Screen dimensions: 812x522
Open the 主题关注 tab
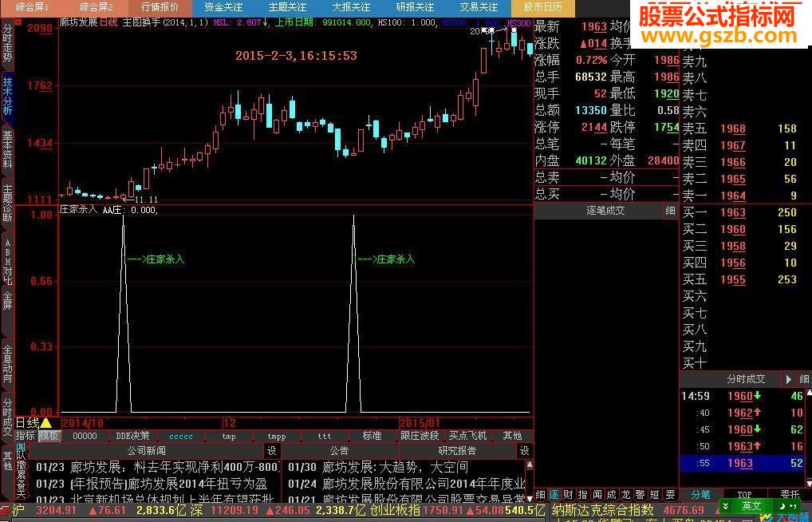click(x=287, y=7)
